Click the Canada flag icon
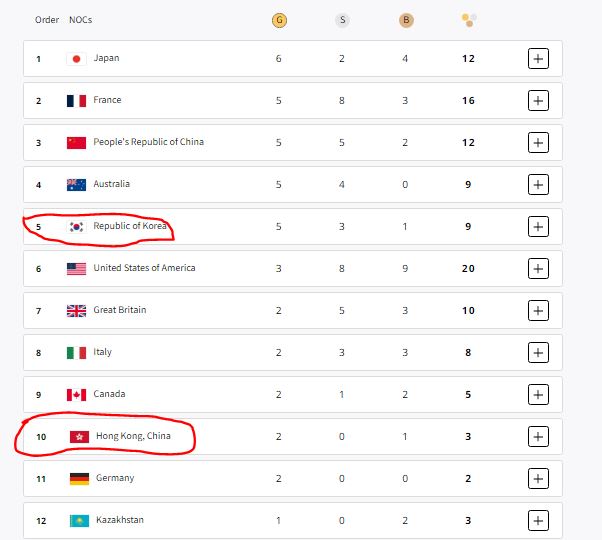The image size is (602, 540). click(x=77, y=395)
